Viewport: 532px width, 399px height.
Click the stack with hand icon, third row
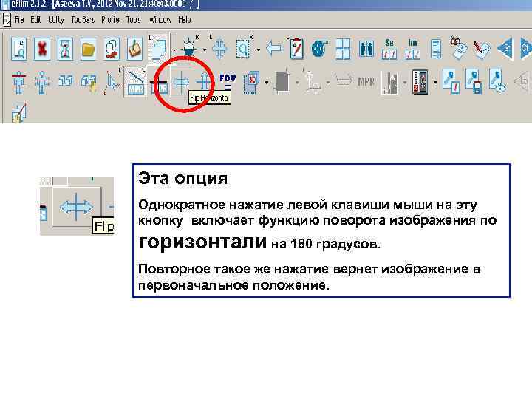18,112
